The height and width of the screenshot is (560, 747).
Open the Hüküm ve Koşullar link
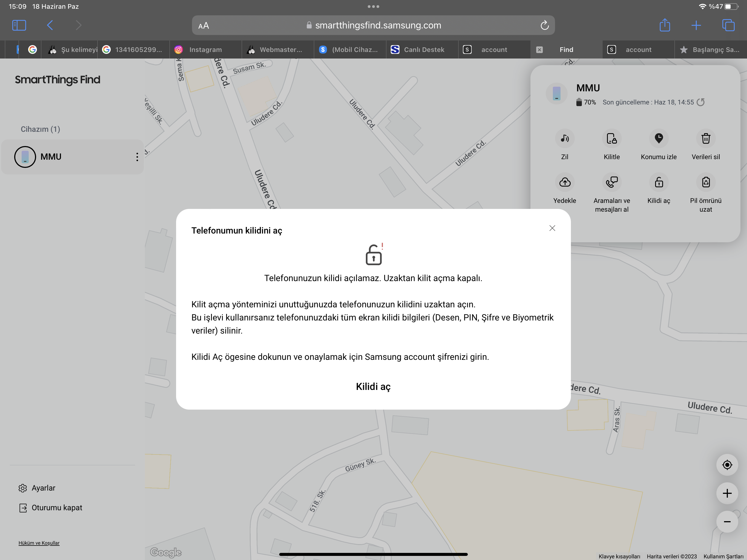(39, 543)
